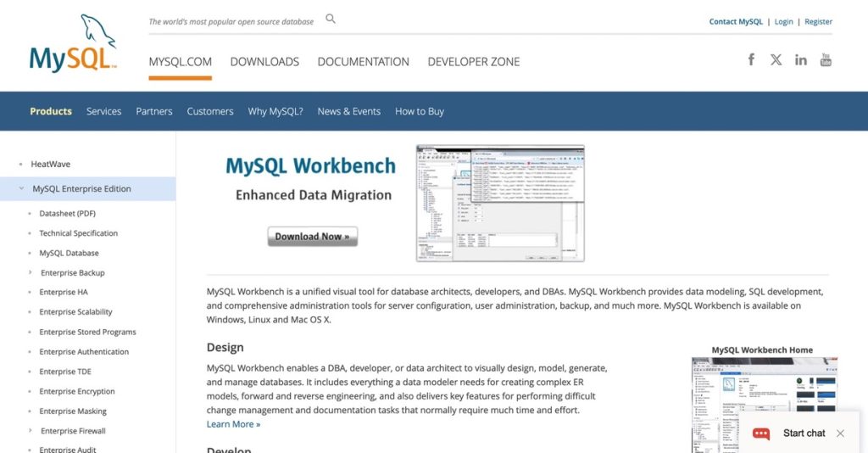
Task: Open the YouTube social icon
Action: click(826, 60)
